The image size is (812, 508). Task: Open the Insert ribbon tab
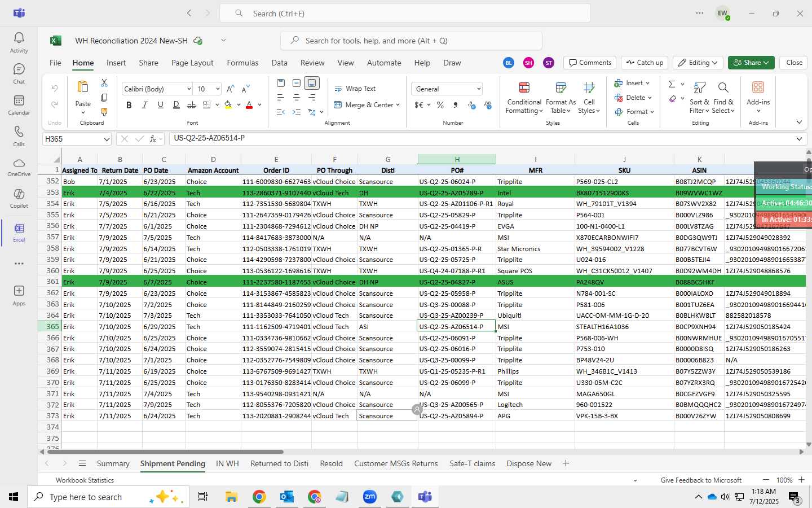(116, 63)
